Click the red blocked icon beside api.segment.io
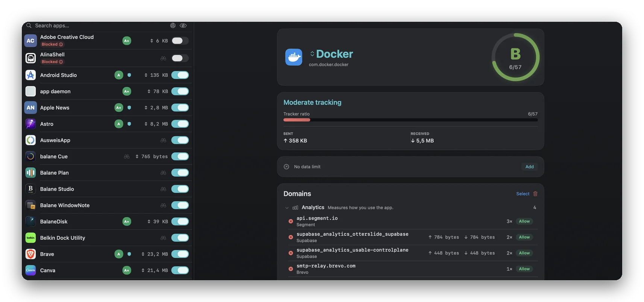Viewport: 644px width, 302px height. point(291,221)
